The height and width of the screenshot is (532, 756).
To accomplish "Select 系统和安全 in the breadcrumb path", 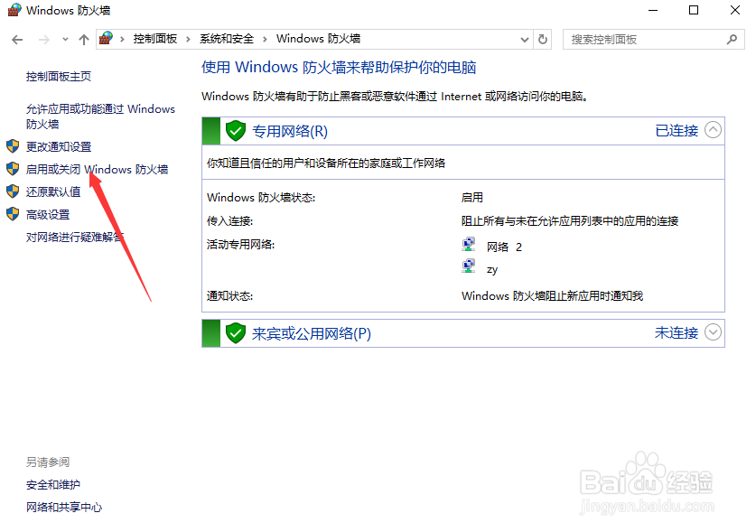I will pyautogui.click(x=227, y=39).
